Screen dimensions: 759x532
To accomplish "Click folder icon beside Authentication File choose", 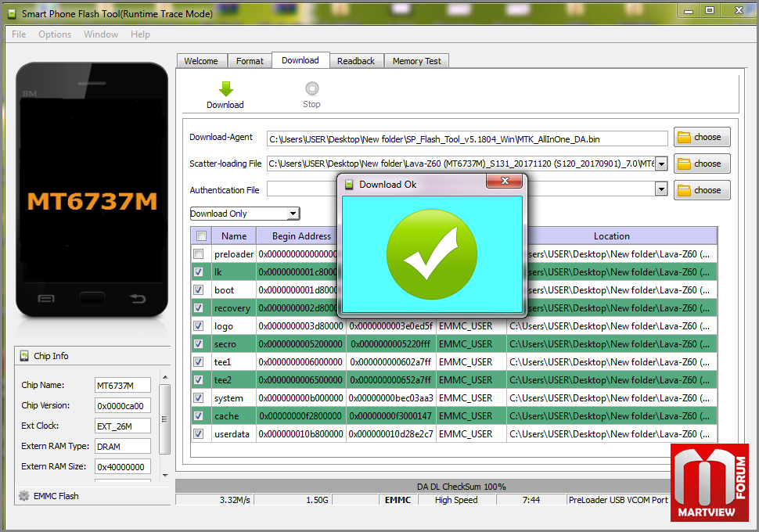I will point(684,191).
